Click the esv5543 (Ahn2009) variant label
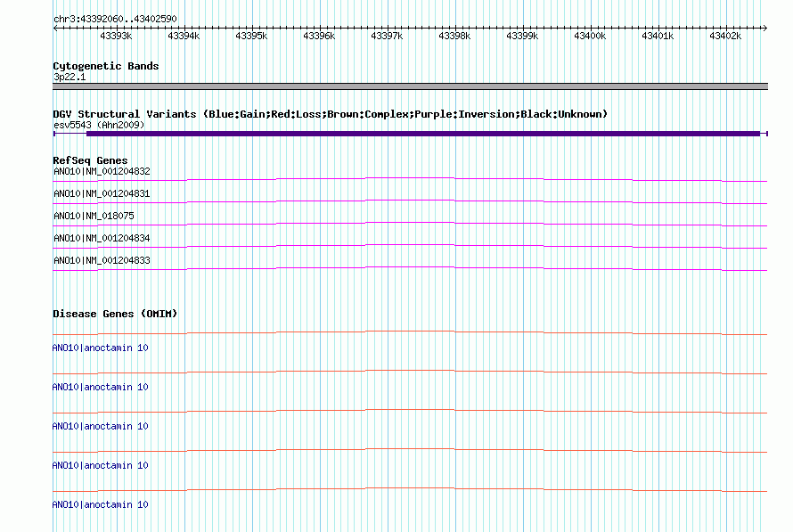The width and height of the screenshot is (793, 532). coord(99,125)
